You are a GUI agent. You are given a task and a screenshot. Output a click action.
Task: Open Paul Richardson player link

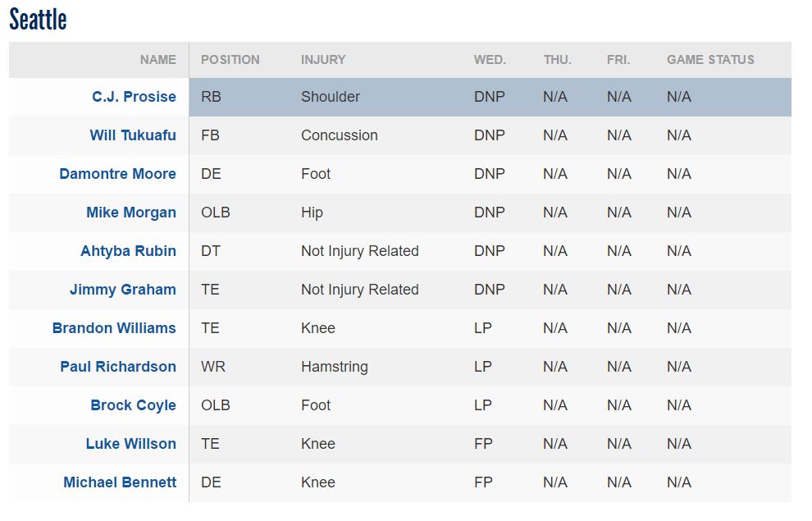click(119, 367)
